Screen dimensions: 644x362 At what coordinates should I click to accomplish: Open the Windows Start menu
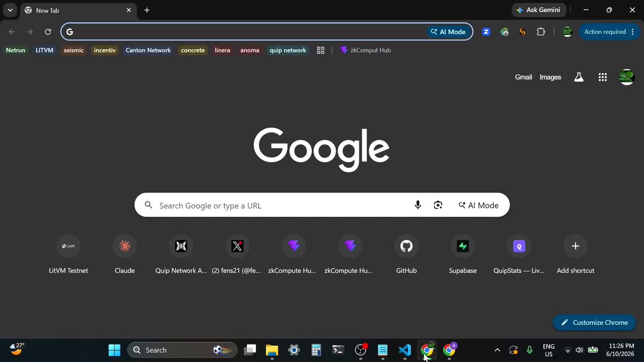click(x=114, y=350)
